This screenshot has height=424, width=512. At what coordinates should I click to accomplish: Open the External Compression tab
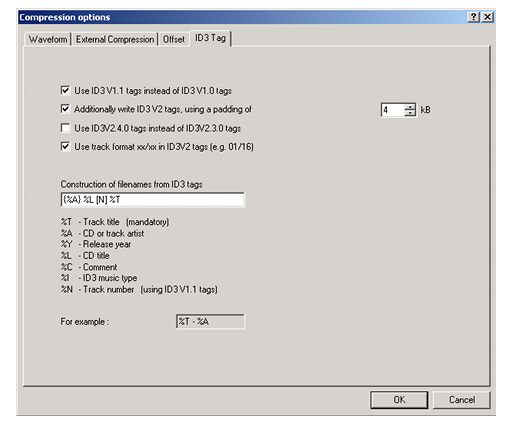tap(115, 39)
